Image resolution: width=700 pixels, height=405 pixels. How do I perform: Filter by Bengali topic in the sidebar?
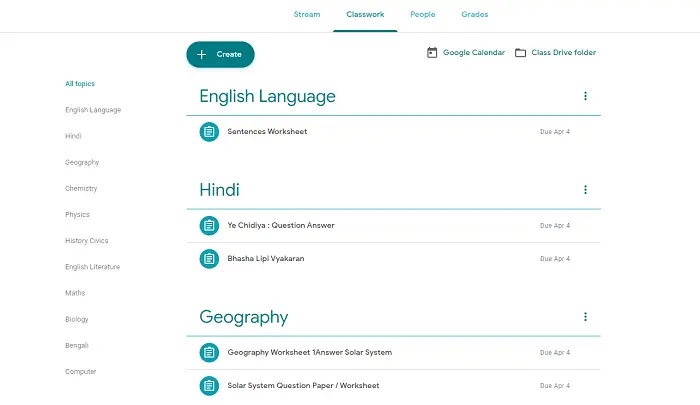pyautogui.click(x=77, y=345)
